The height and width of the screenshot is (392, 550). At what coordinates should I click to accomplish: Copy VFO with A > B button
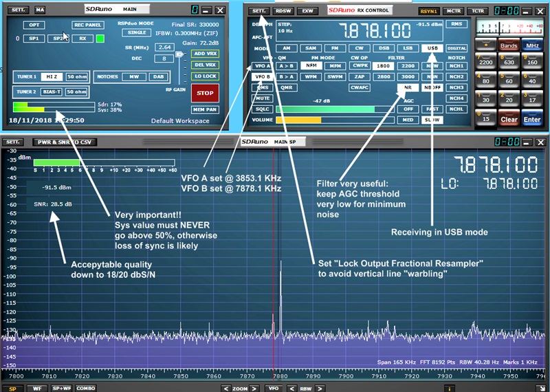pos(287,66)
